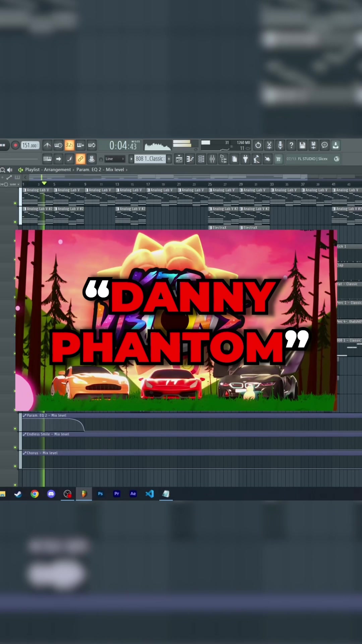Image resolution: width=362 pixels, height=644 pixels.
Task: Toggle loop recording icon
Action: coord(92,145)
